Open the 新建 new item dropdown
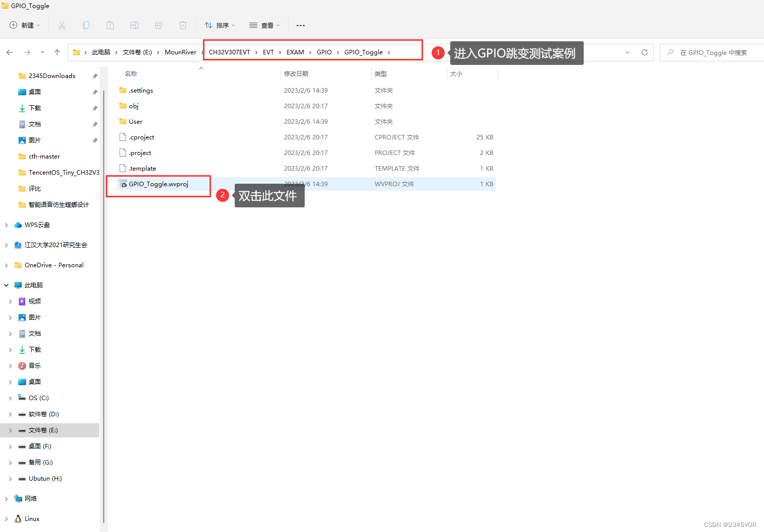The width and height of the screenshot is (764, 532). (25, 25)
